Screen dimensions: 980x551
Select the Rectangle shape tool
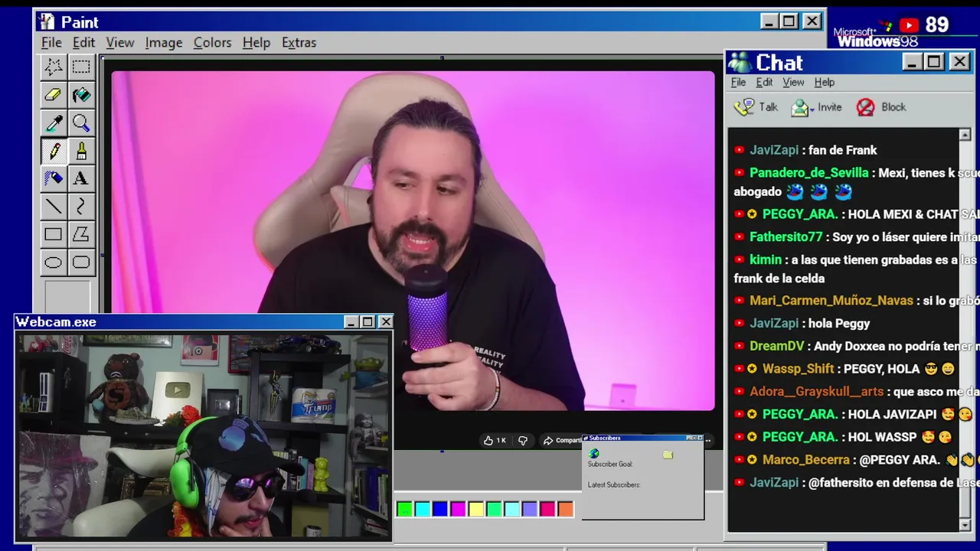[53, 234]
